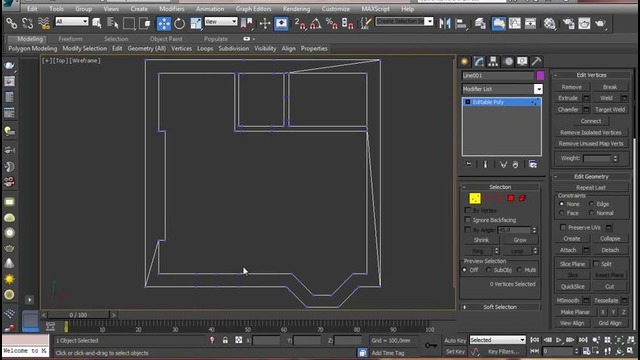The height and width of the screenshot is (360, 640).
Task: Click the Chamfer button
Action: point(568,109)
